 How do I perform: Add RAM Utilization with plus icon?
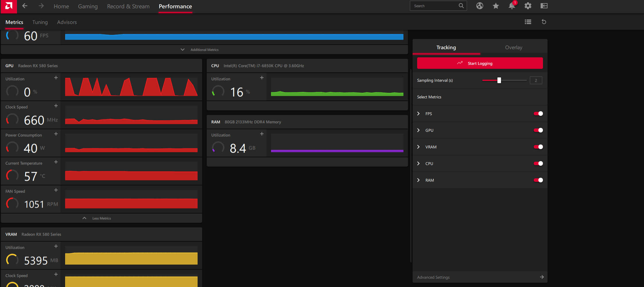262,134
